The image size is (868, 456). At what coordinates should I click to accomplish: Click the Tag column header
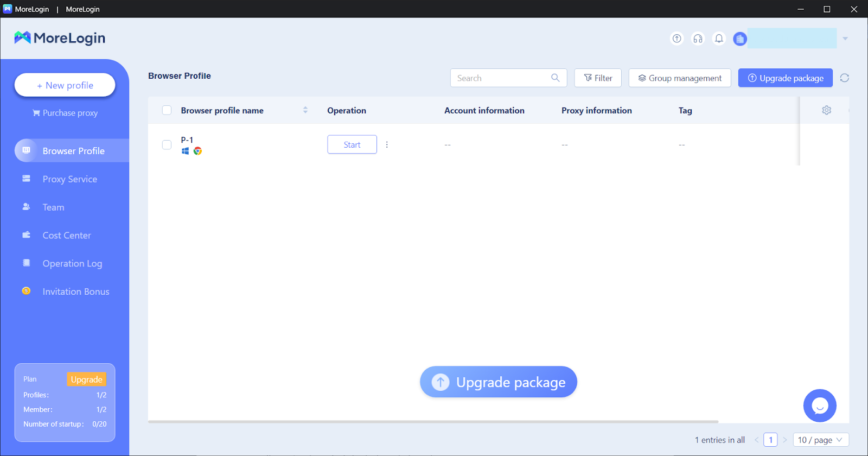(685, 110)
